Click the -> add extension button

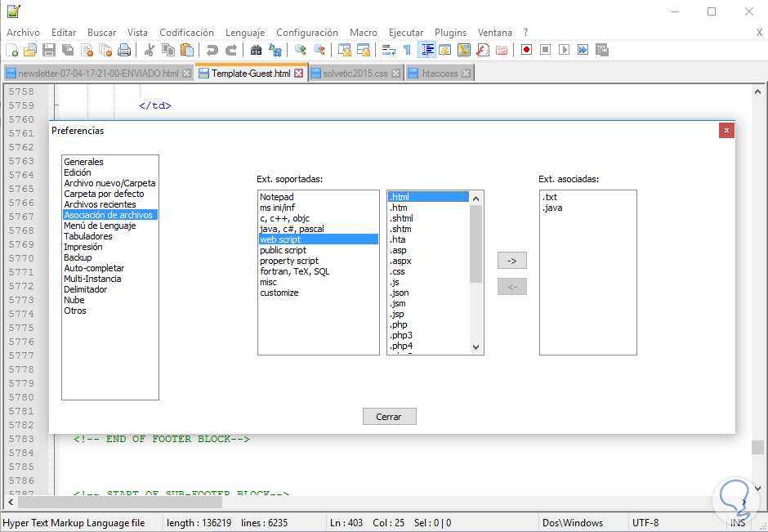(512, 261)
